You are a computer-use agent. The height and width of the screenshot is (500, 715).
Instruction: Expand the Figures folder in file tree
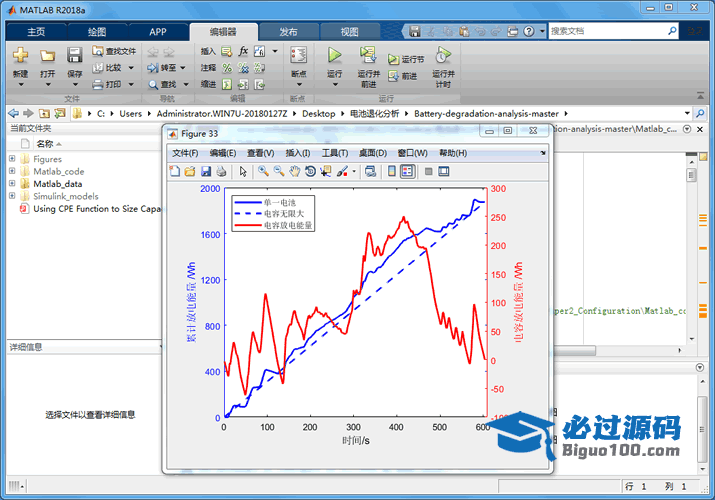[x=12, y=159]
